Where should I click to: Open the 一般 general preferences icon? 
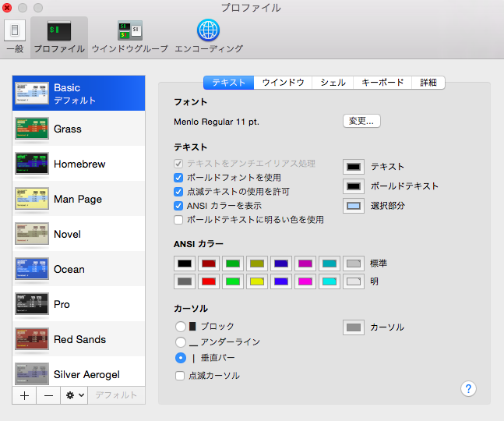click(x=15, y=31)
